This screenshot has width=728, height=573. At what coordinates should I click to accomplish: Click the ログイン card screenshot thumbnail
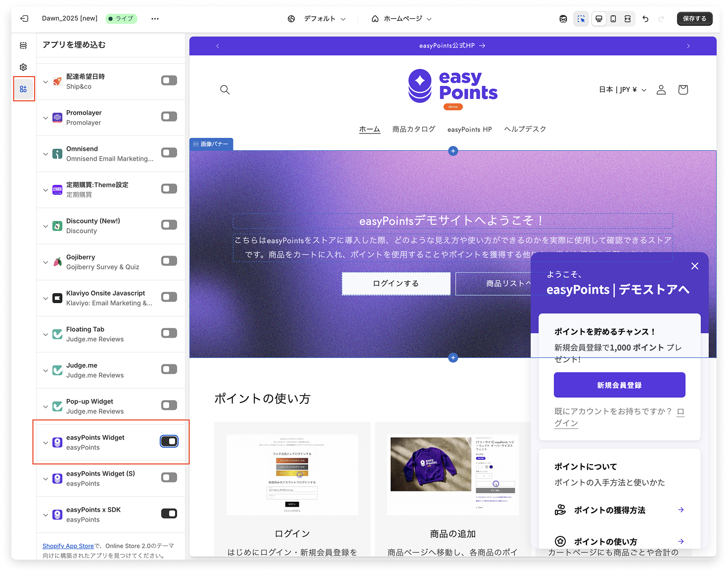(292, 475)
